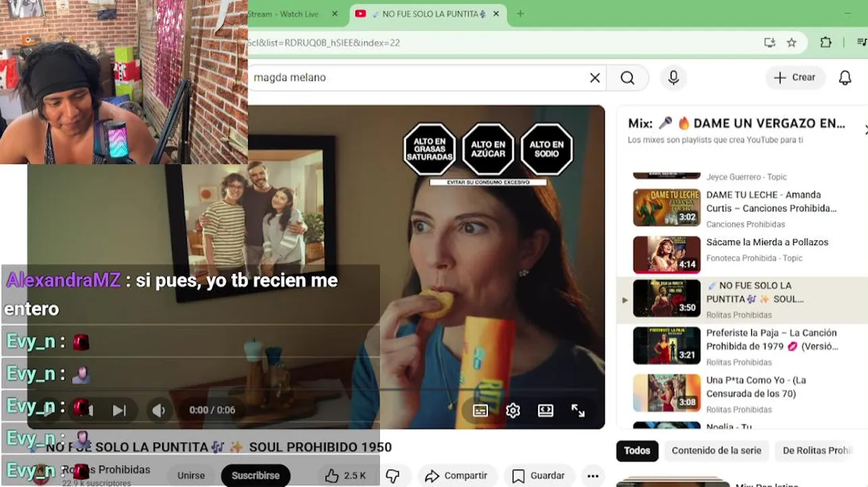Clear the YouTube search box text
This screenshot has height=487, width=868.
pyautogui.click(x=595, y=78)
